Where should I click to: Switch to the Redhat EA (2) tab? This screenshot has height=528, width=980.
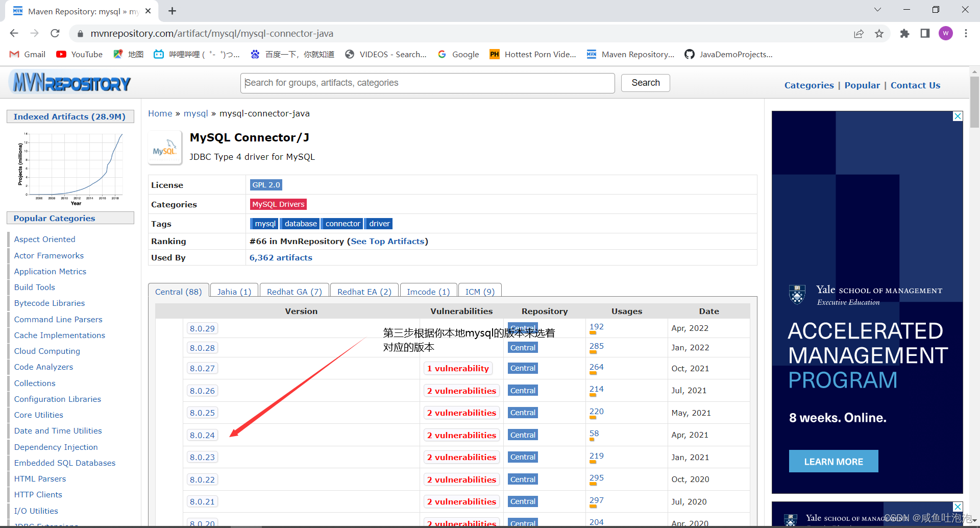coord(364,291)
